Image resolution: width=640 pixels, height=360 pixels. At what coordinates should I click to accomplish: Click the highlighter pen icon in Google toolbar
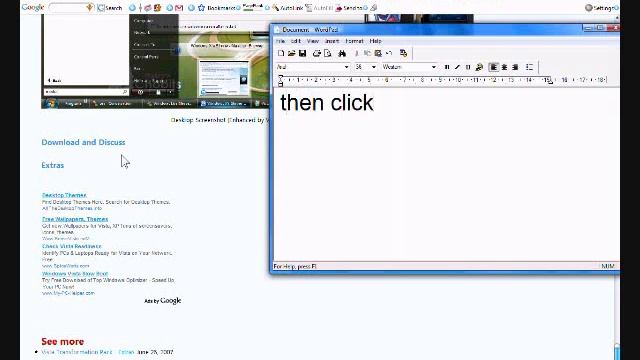pyautogui.click(x=373, y=8)
